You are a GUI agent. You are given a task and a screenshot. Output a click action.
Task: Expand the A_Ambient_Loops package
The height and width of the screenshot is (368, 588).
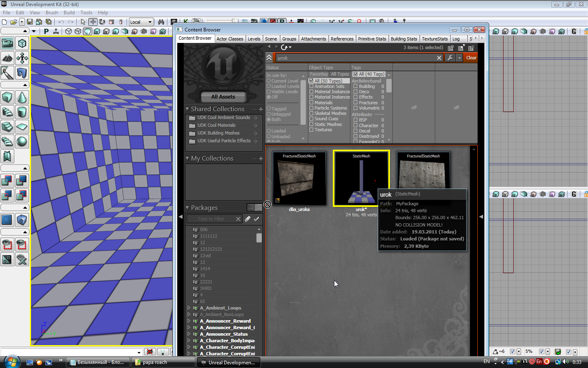189,308
